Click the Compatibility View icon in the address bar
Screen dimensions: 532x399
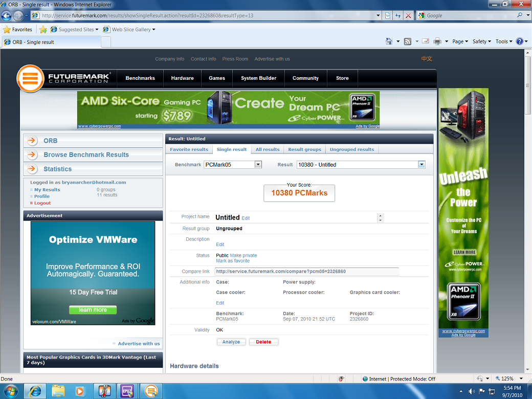(387, 15)
